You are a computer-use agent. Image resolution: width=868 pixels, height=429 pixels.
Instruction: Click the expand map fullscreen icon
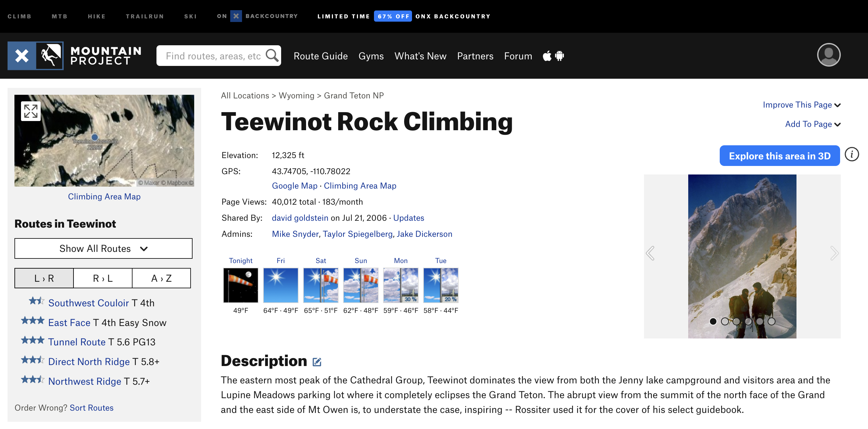click(x=31, y=111)
